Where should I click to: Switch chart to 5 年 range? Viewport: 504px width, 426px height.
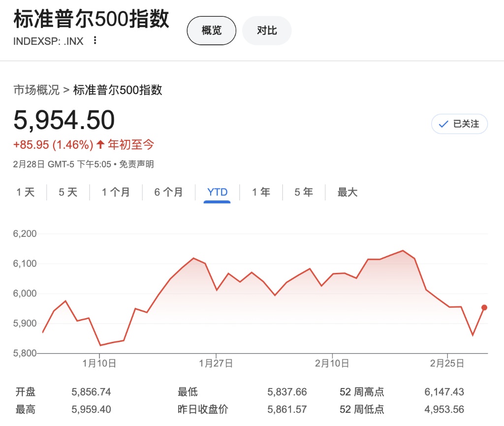pyautogui.click(x=304, y=192)
